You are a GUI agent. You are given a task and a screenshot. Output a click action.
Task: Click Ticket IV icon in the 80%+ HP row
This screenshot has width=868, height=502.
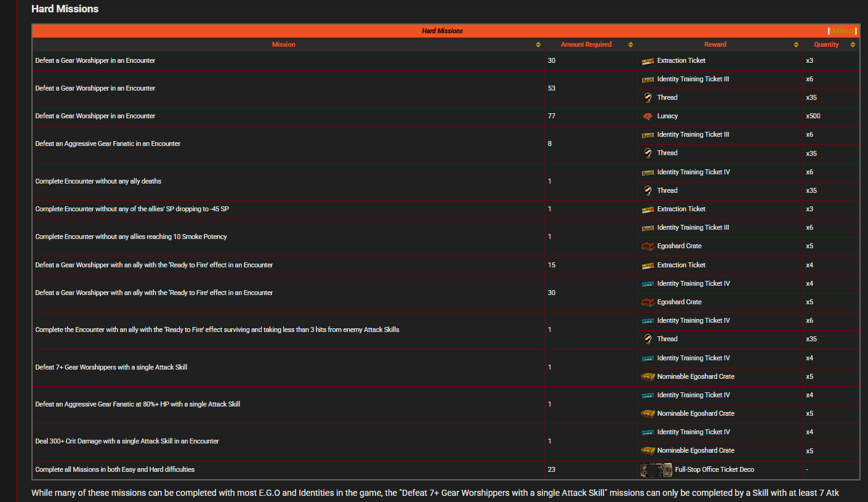648,395
